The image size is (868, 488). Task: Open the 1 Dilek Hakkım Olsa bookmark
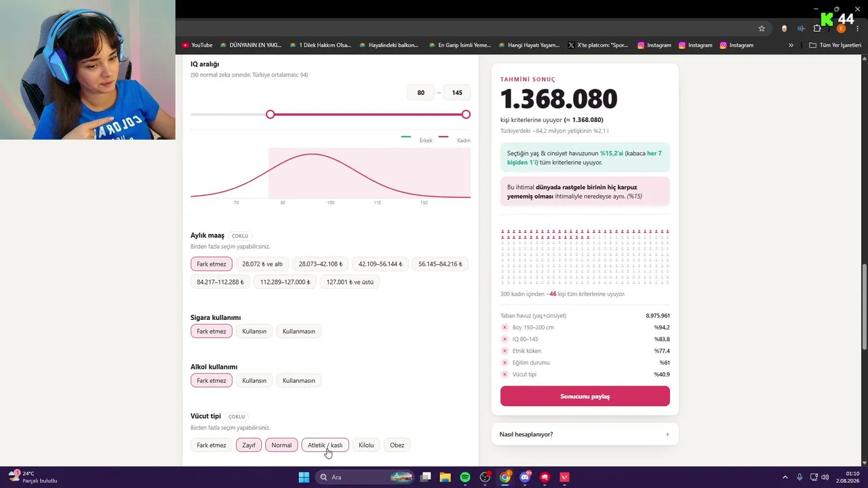320,45
